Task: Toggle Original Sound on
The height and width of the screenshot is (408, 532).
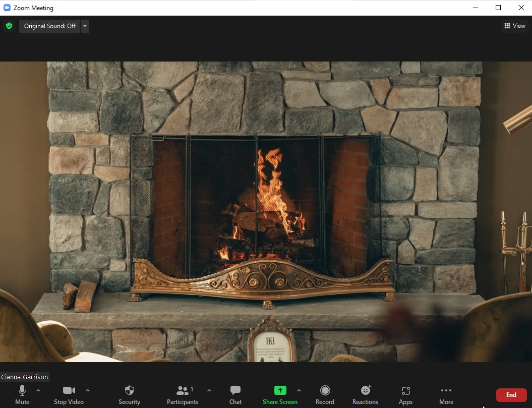Action: [x=49, y=26]
